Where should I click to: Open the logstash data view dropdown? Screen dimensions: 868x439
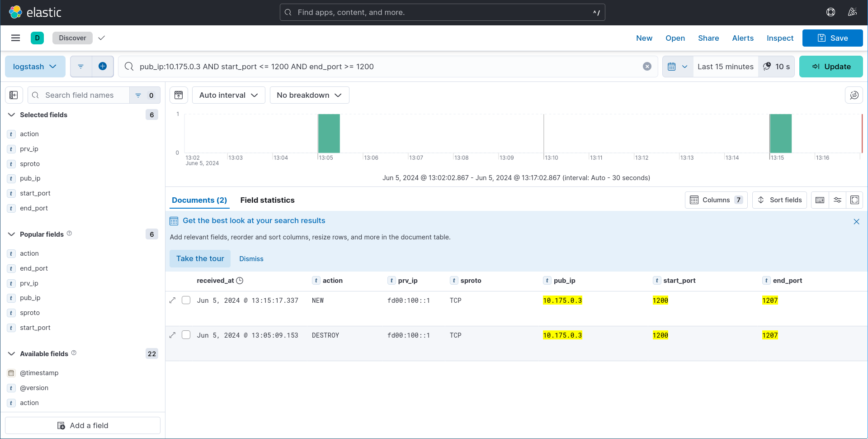(35, 67)
